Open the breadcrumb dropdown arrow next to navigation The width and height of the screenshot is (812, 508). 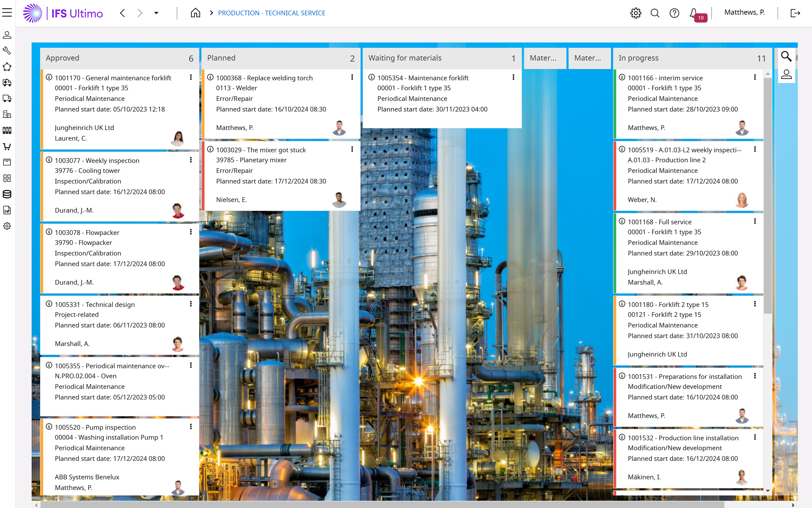156,13
